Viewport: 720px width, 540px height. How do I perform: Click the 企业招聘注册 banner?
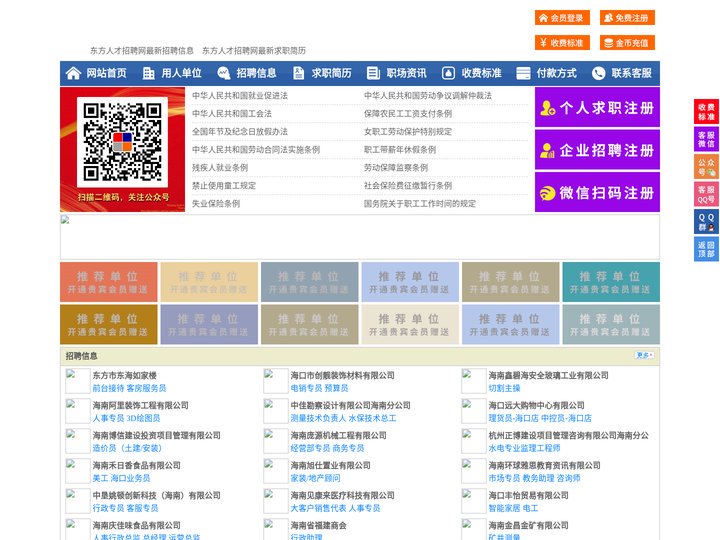coord(597,150)
